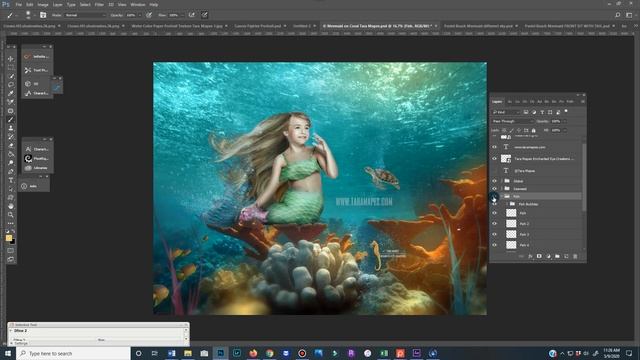
Task: Open the Tool Presets panel button
Action: pos(36,70)
